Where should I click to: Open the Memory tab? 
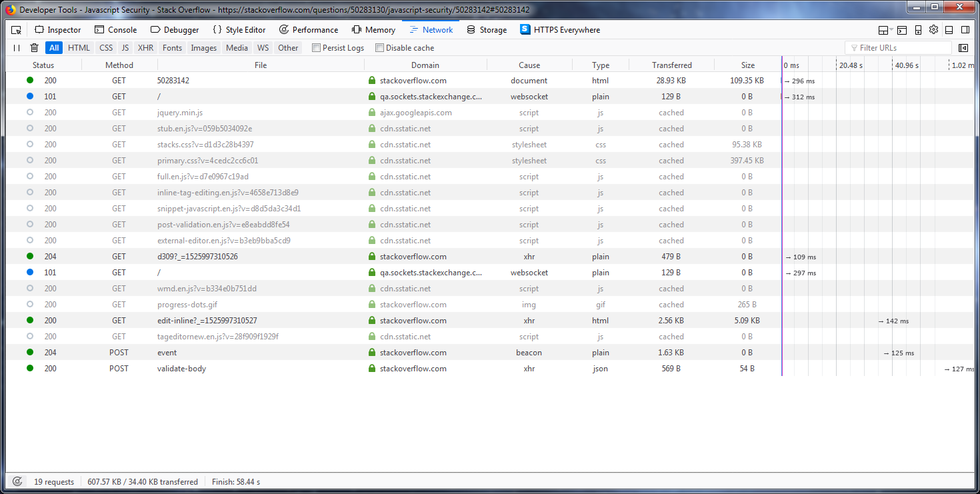coord(373,30)
